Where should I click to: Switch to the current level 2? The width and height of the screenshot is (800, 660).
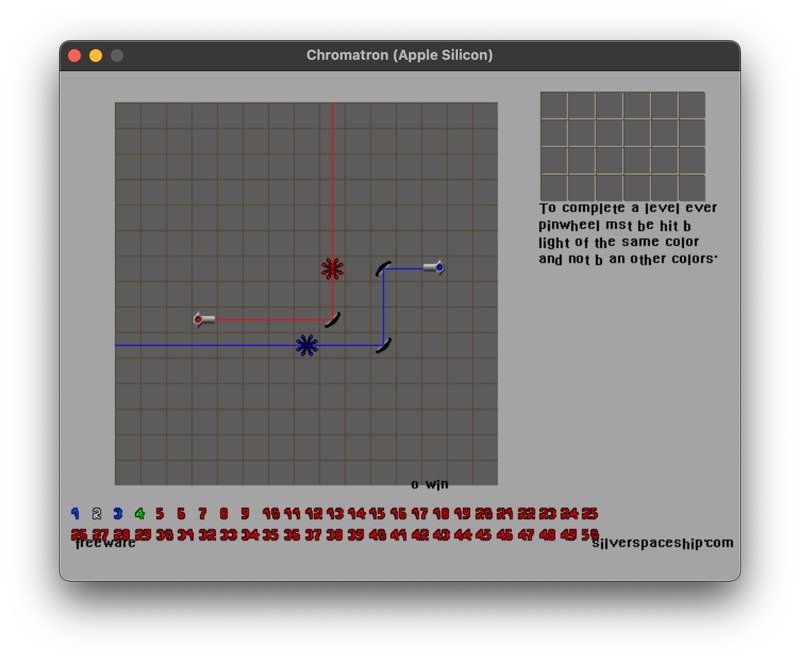(x=97, y=512)
